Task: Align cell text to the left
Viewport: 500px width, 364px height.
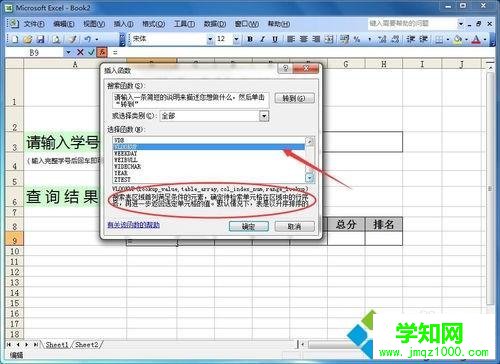Action: (x=291, y=39)
